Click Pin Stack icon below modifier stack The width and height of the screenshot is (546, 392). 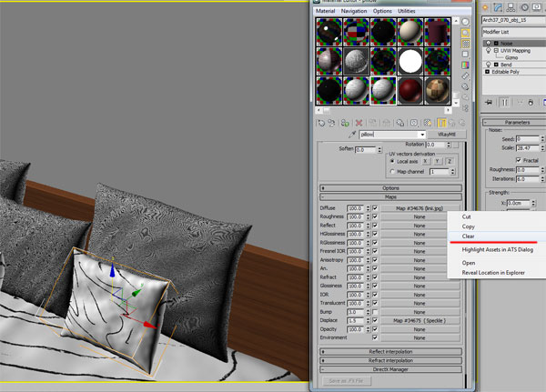pyautogui.click(x=489, y=103)
